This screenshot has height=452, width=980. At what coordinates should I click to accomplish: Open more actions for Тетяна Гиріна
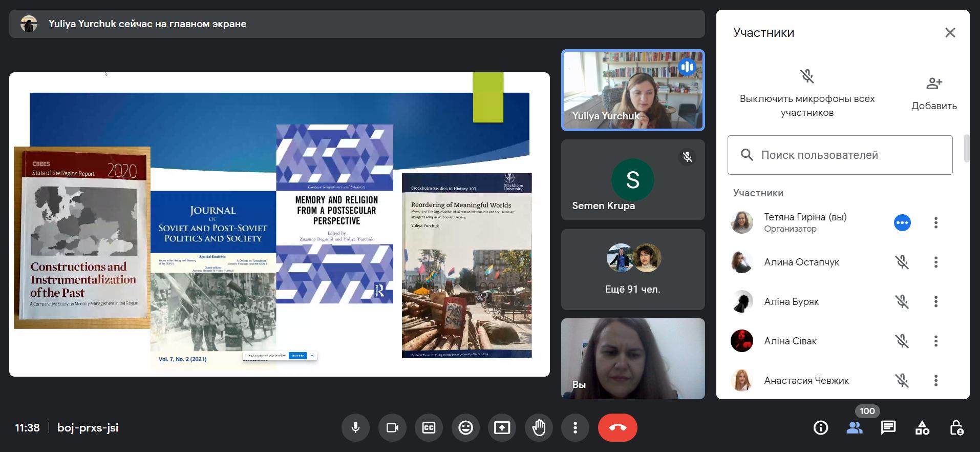[x=936, y=222]
